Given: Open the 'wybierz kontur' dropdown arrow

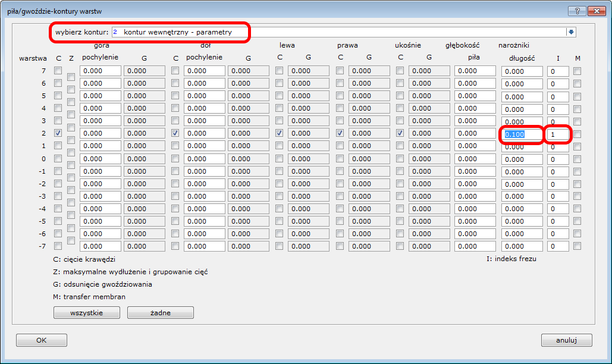Looking at the screenshot, I should coord(571,32).
